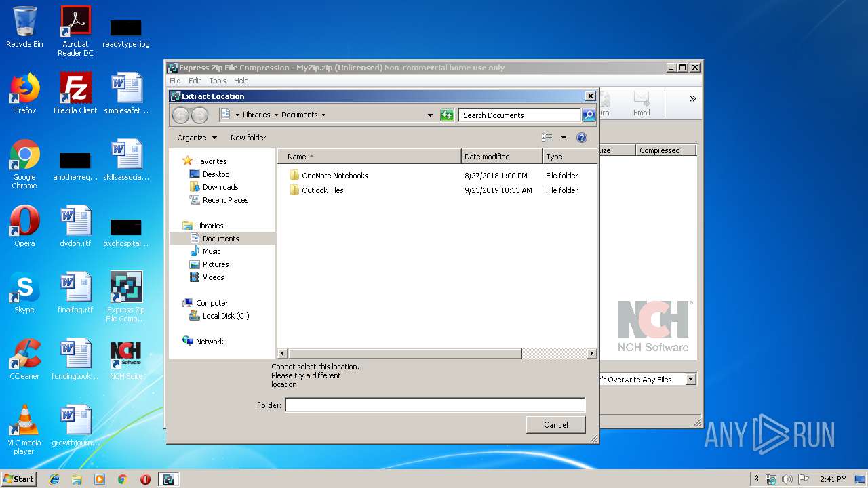Click the Forward navigation arrow button

pos(199,115)
